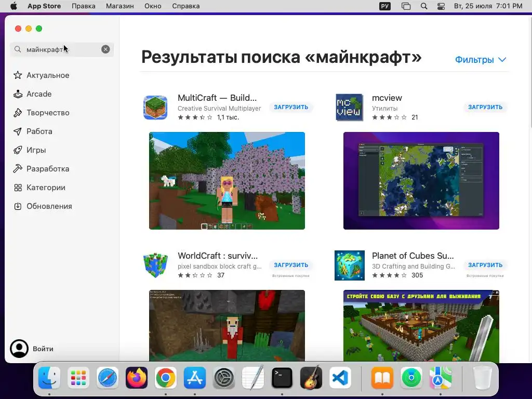Expand the Фильтры dropdown
Viewport: 532px width, 399px height.
coord(481,60)
